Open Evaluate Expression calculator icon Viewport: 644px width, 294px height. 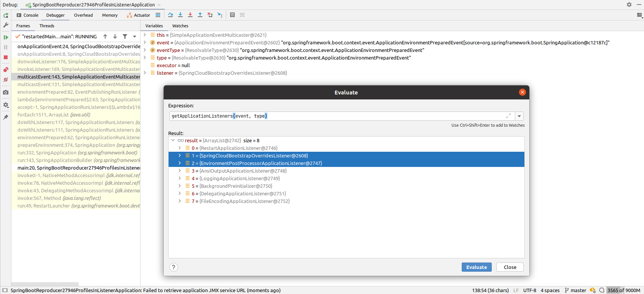click(232, 15)
